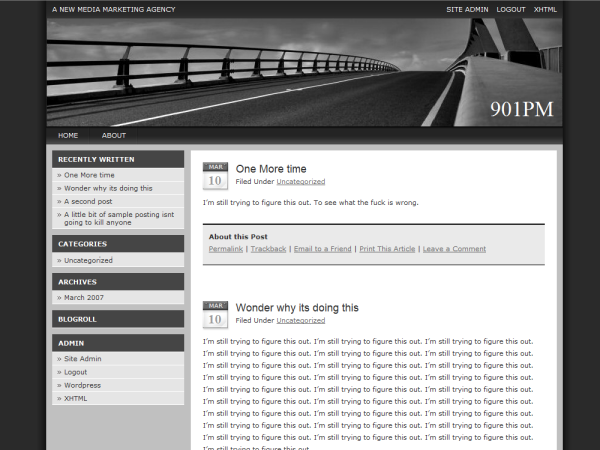Screen dimensions: 600x450
Task: Click Print This Article
Action: (x=387, y=248)
